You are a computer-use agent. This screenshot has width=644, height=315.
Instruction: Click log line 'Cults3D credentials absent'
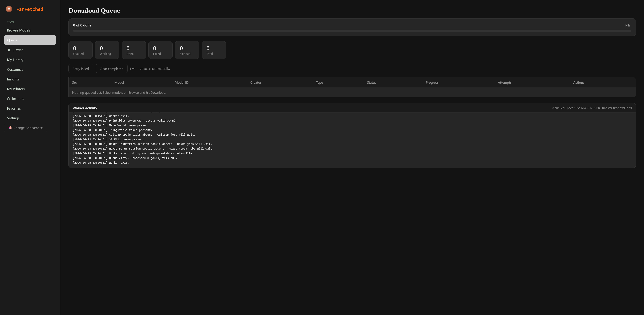click(134, 135)
